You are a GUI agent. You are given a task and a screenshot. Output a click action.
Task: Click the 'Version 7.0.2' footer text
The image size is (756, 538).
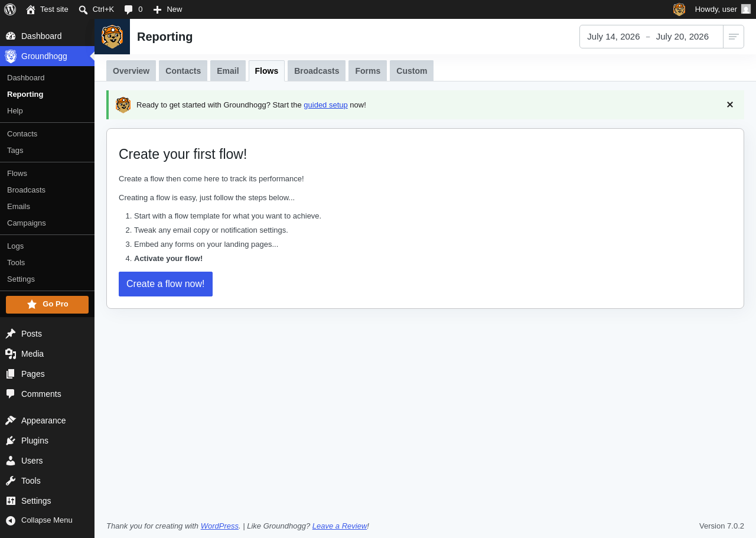point(722,526)
